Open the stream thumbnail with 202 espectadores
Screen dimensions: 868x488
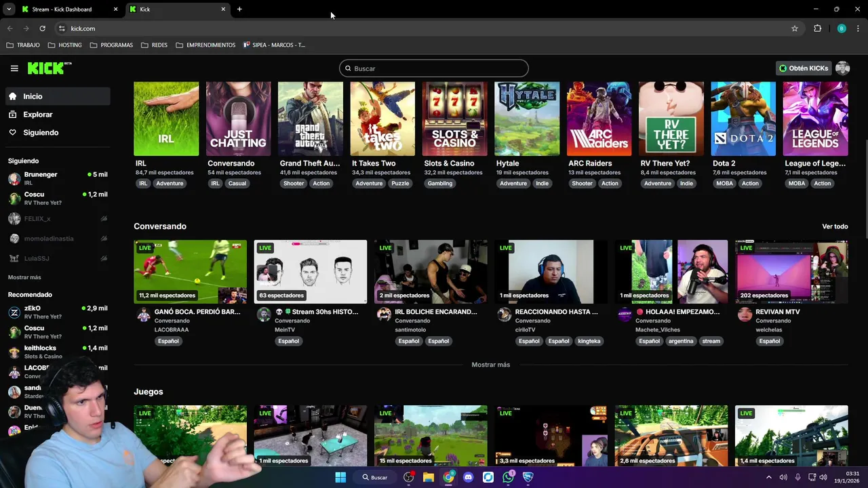791,272
